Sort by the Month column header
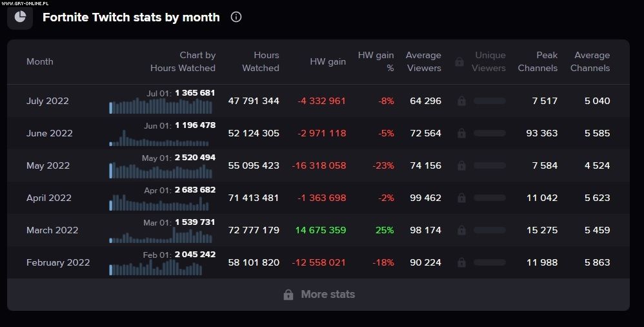Viewport: 644px width, 327px height. point(40,62)
